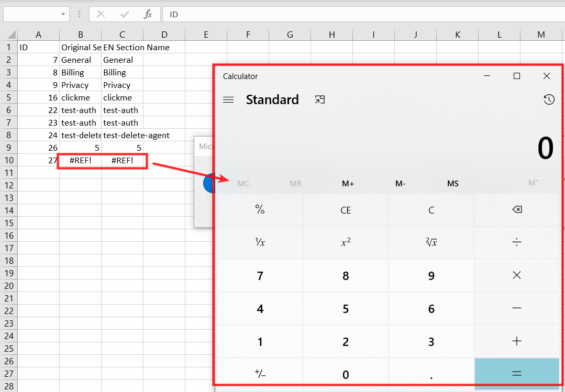Click the number 8 key

coord(346,275)
